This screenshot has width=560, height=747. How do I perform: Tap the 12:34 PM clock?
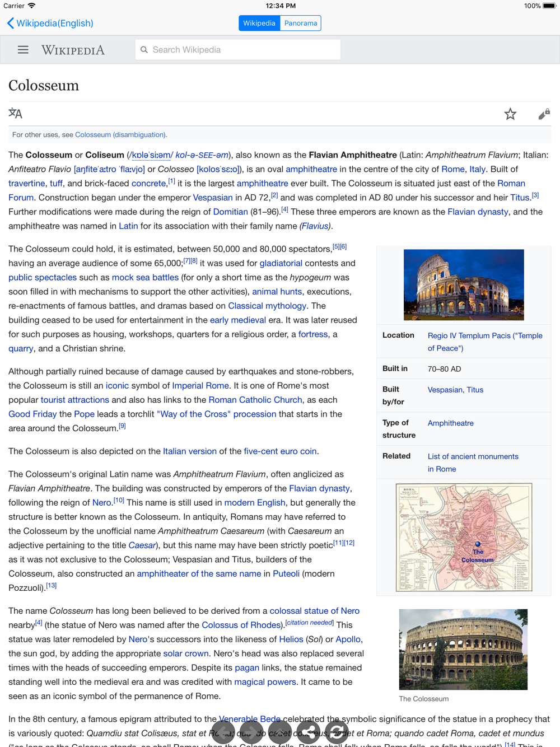(281, 6)
